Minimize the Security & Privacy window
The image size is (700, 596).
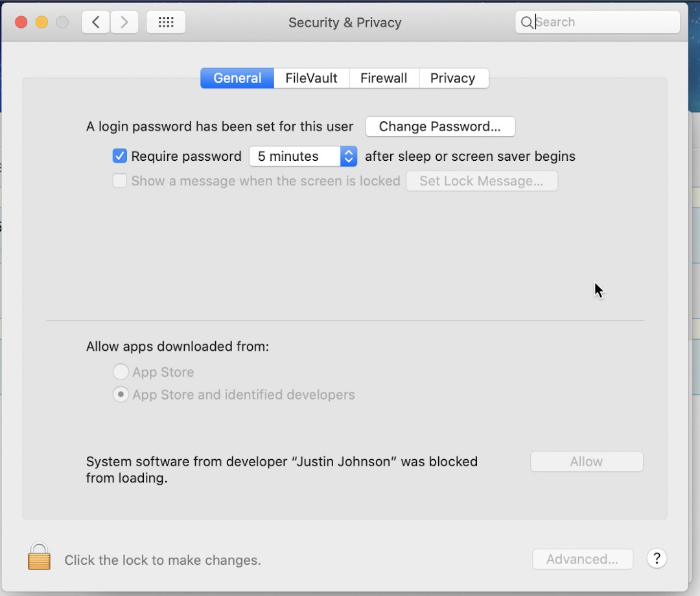[x=41, y=22]
